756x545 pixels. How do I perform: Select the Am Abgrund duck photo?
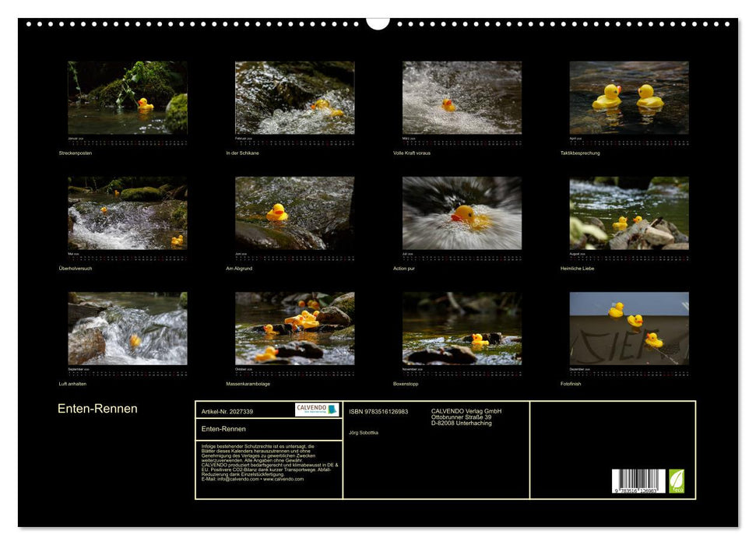pos(294,213)
